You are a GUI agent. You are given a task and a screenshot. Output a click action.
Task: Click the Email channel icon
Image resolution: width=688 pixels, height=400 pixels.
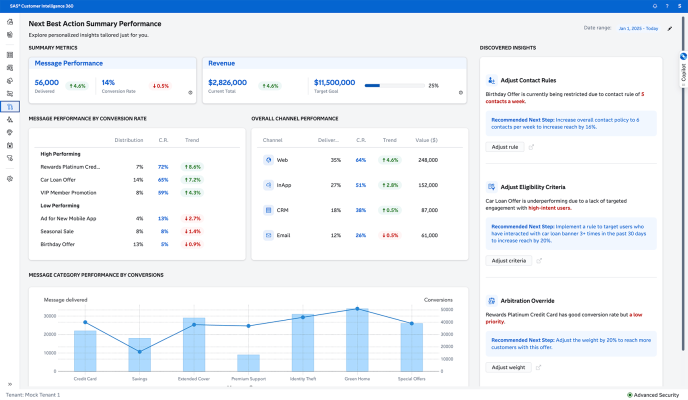[269, 235]
